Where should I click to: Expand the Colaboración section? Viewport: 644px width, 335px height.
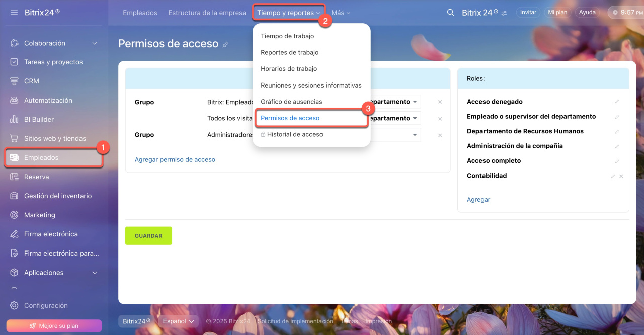(95, 43)
